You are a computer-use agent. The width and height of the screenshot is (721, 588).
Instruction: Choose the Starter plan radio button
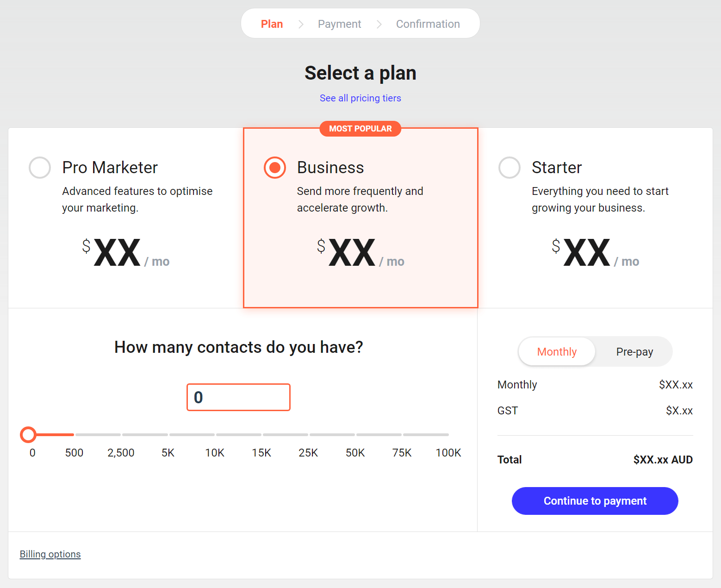click(509, 168)
